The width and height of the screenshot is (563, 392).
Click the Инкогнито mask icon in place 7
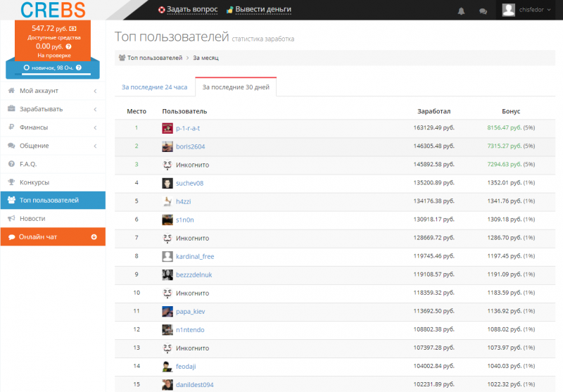(x=167, y=238)
